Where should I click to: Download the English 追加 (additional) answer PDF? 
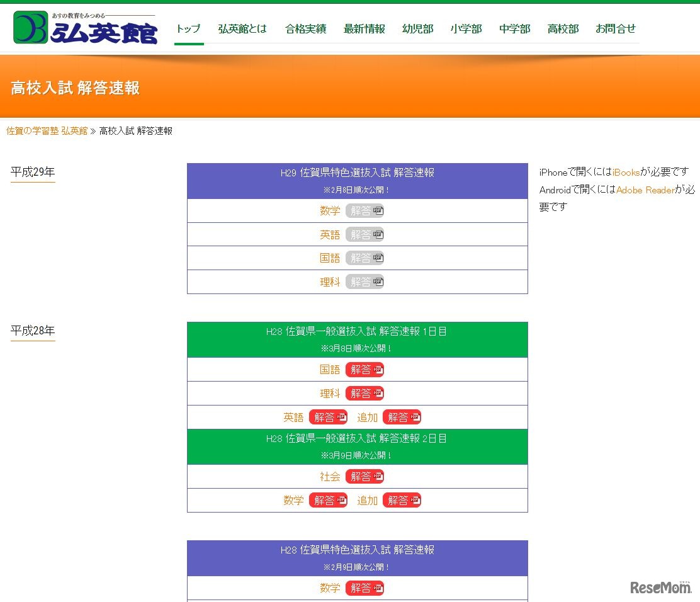(x=402, y=416)
